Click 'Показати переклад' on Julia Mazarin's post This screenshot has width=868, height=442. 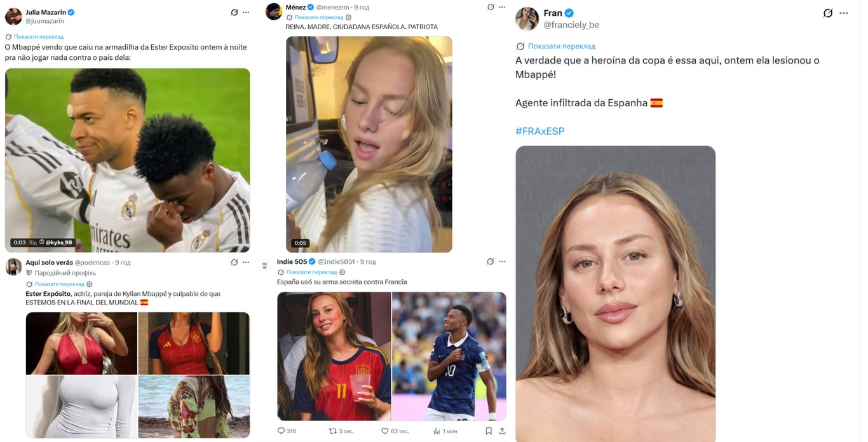[x=39, y=37]
